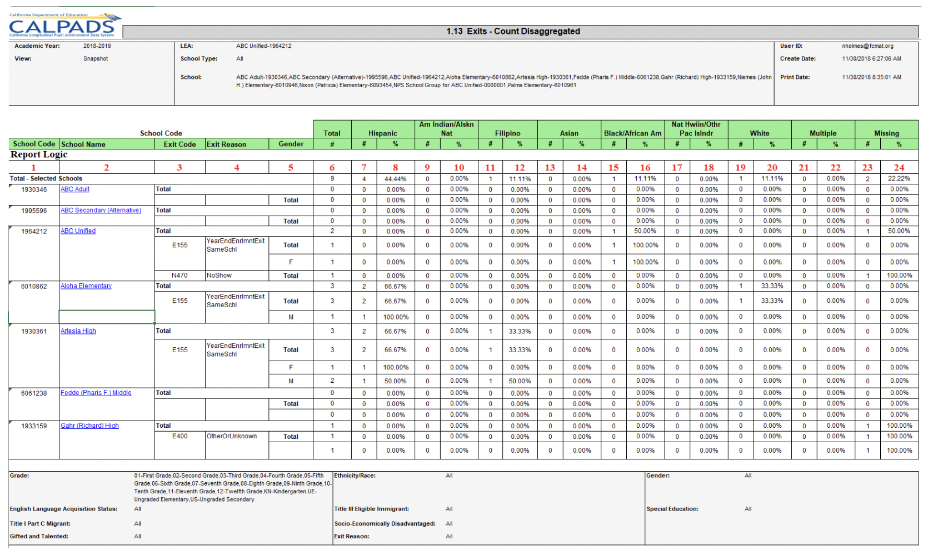
Task: Select the empty highlighted cell under Aloha Elementary
Action: [107, 317]
